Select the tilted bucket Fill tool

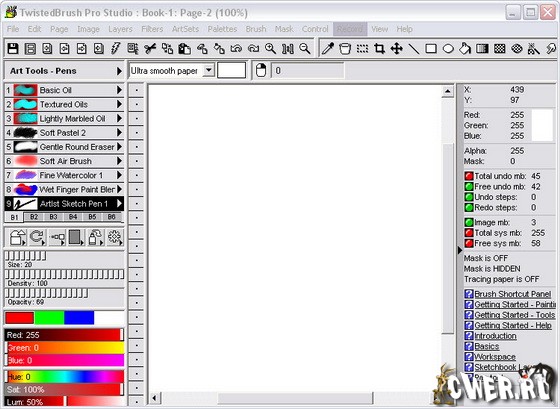point(465,49)
